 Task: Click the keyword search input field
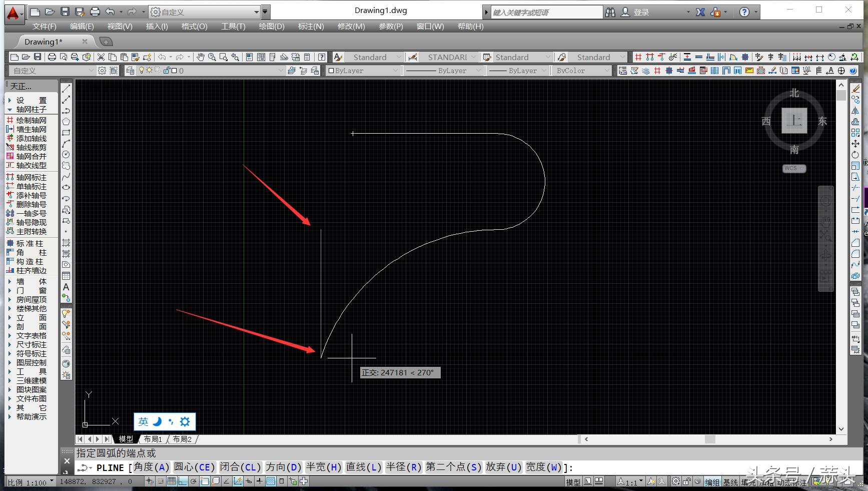547,12
